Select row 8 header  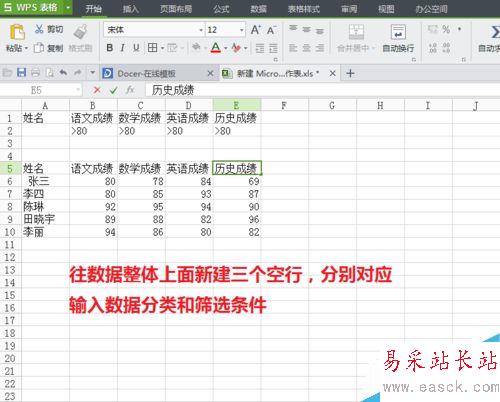click(10, 207)
